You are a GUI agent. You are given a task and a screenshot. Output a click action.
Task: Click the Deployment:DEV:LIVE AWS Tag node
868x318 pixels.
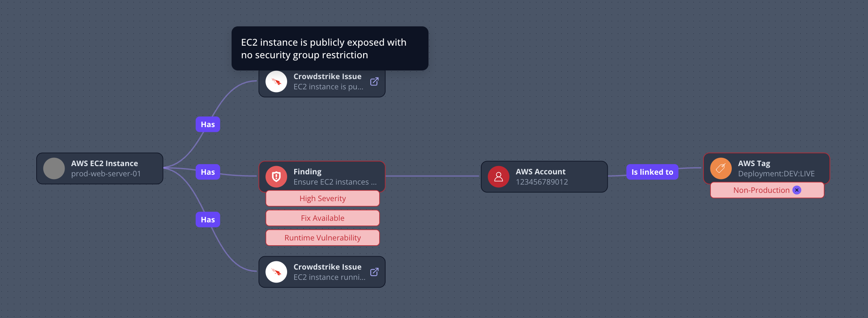[x=766, y=168]
